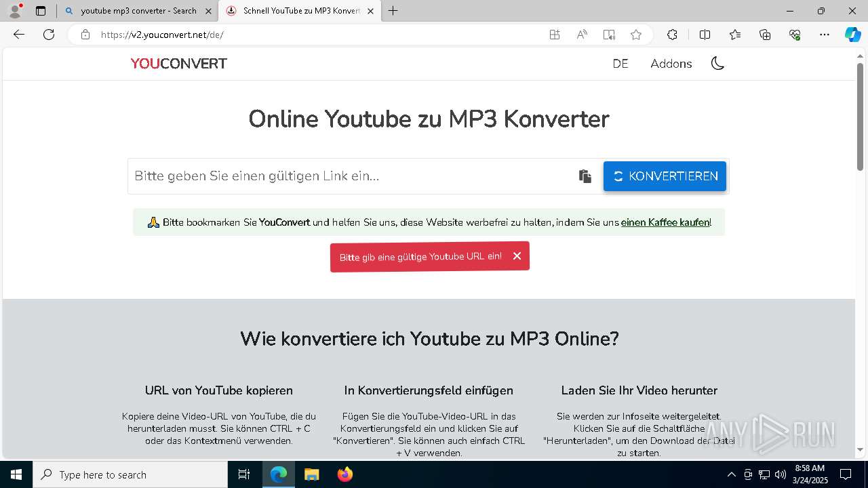Viewport: 868px width, 488px height.
Task: Open the notifications center
Action: pos(846,474)
